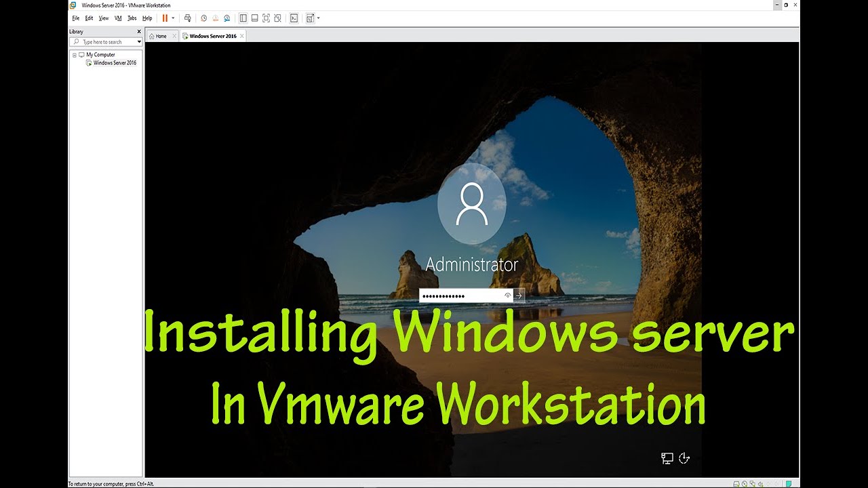This screenshot has width=868, height=488.
Task: Open the Help menu
Action: pos(147,18)
